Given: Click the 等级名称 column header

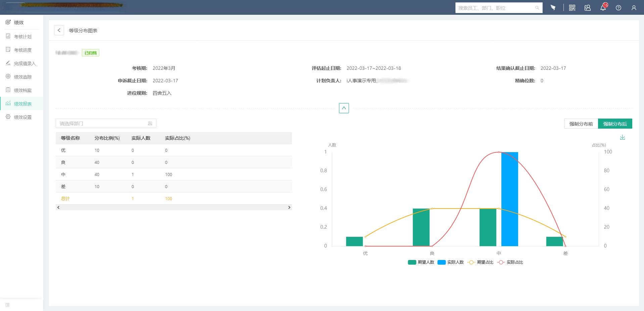Looking at the screenshot, I should point(70,138).
